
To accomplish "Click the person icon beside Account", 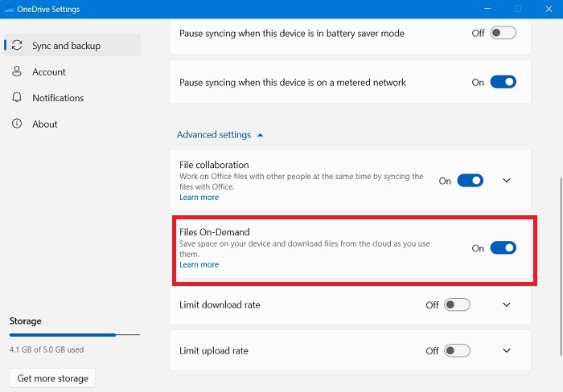I will 17,71.
